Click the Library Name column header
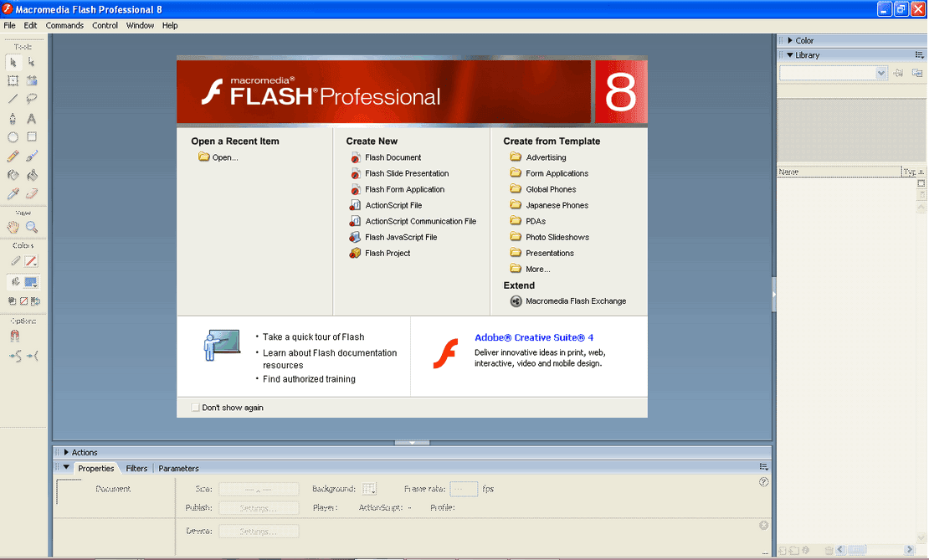This screenshot has width=929, height=560. (839, 172)
